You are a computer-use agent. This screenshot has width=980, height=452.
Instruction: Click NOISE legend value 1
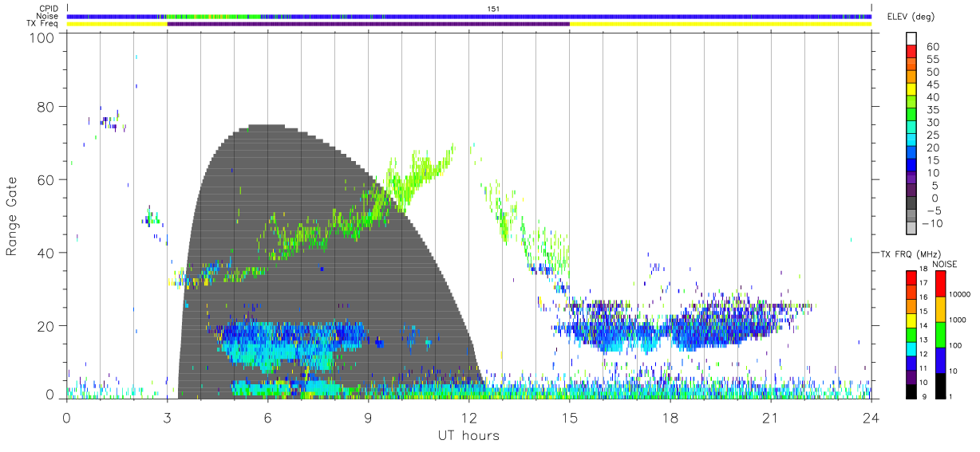(x=952, y=395)
